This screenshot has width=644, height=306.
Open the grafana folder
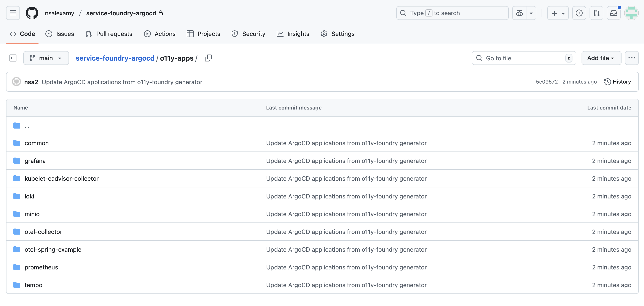coord(35,161)
